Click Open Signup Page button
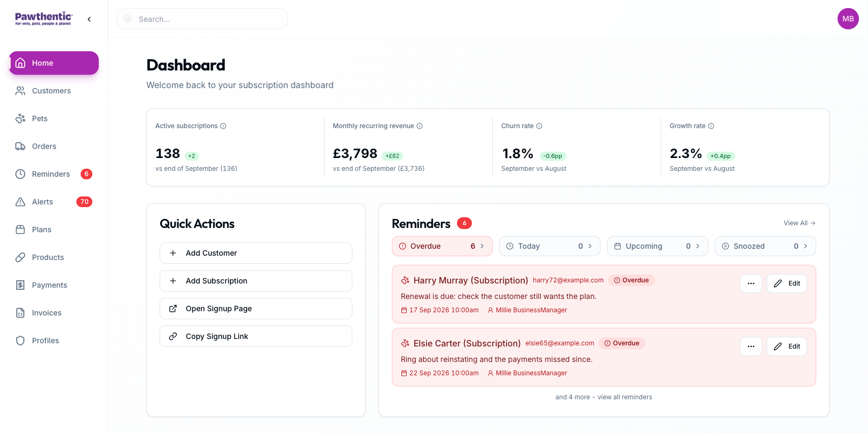 (x=256, y=309)
